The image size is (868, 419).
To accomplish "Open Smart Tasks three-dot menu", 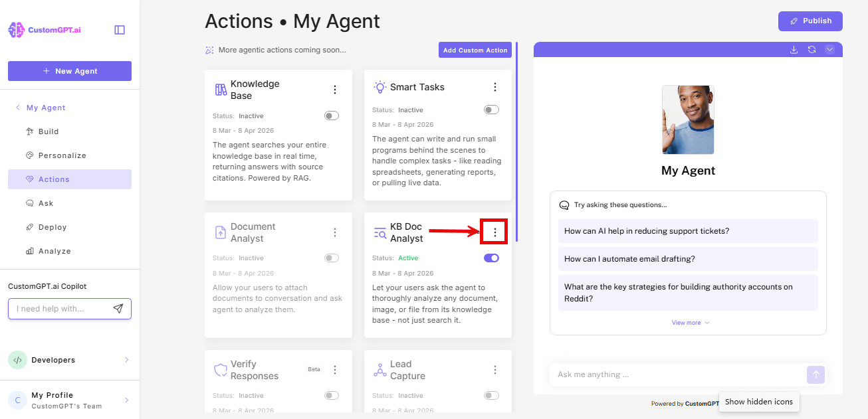I will pyautogui.click(x=494, y=87).
